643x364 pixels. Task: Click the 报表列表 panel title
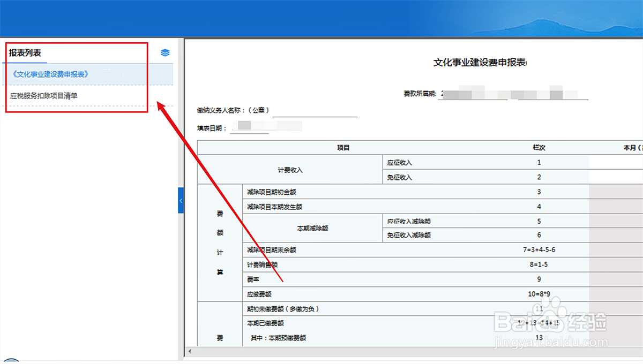point(24,52)
